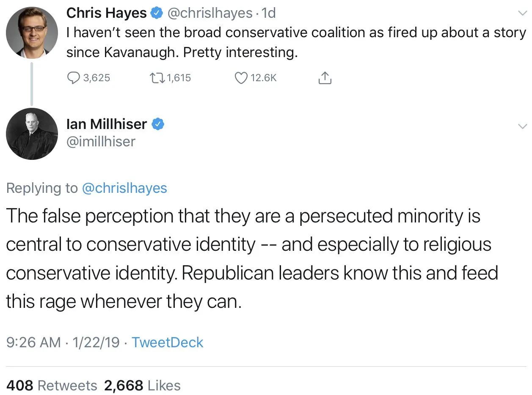Click the reply icon on Chris Hayes' tweet

[74, 78]
